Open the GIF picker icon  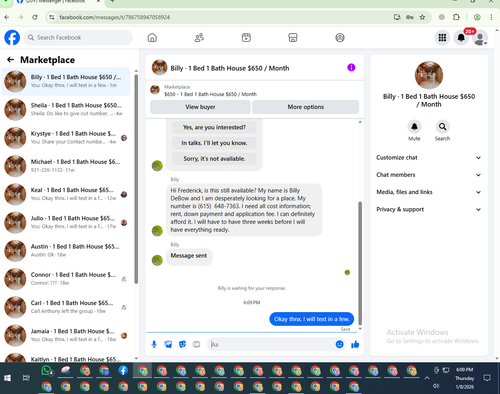(x=196, y=344)
